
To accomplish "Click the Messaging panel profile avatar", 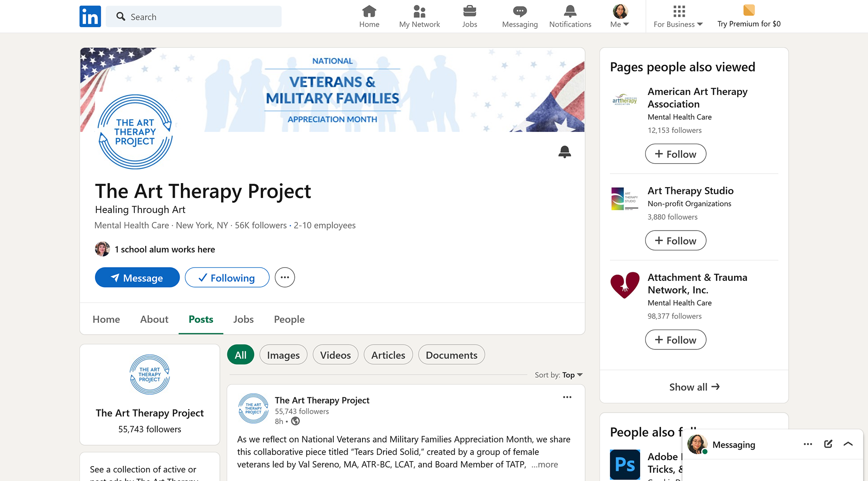I will [x=697, y=444].
